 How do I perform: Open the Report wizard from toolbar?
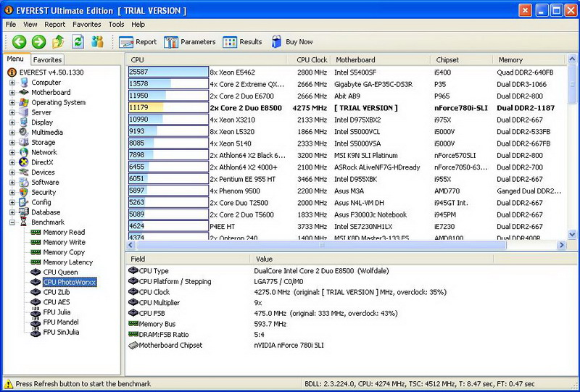click(138, 42)
